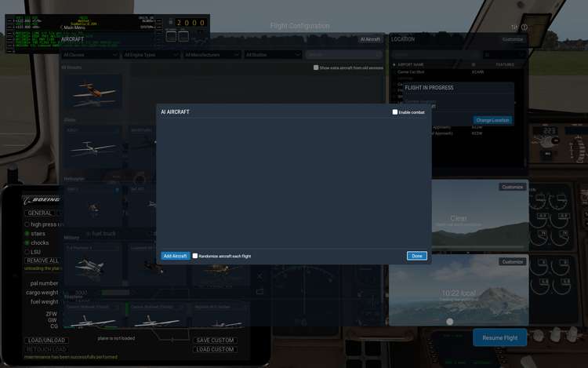Click the help icon by Flight Configuration
This screenshot has width=588, height=368.
coord(524,27)
